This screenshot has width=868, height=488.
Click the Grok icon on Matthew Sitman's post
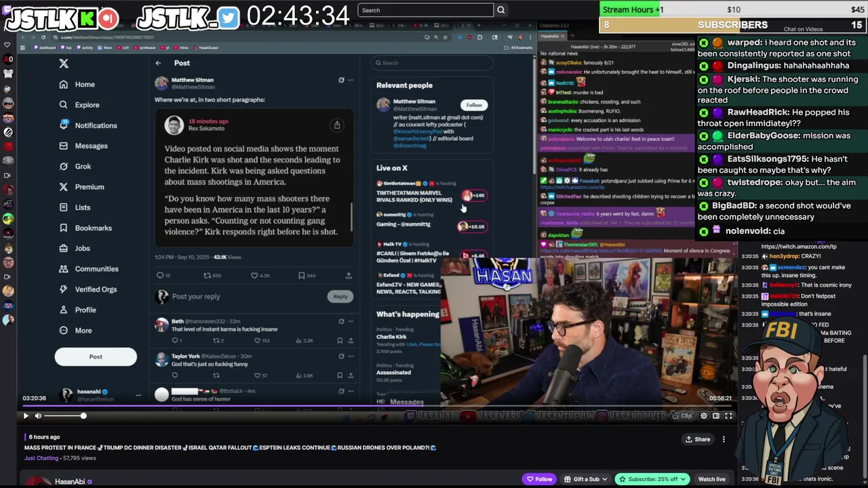tap(341, 80)
